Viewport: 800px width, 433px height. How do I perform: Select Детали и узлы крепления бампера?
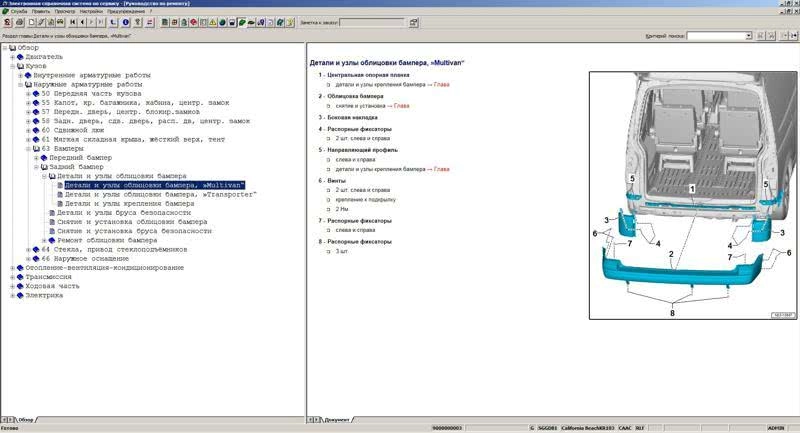[x=129, y=203]
